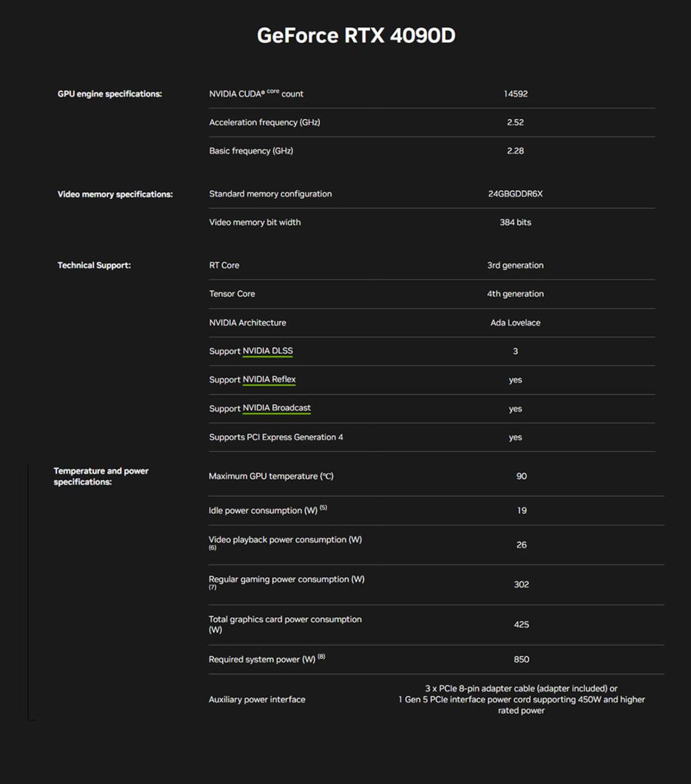The image size is (691, 784).
Task: Click the Regular gaming power value 302
Action: [521, 584]
